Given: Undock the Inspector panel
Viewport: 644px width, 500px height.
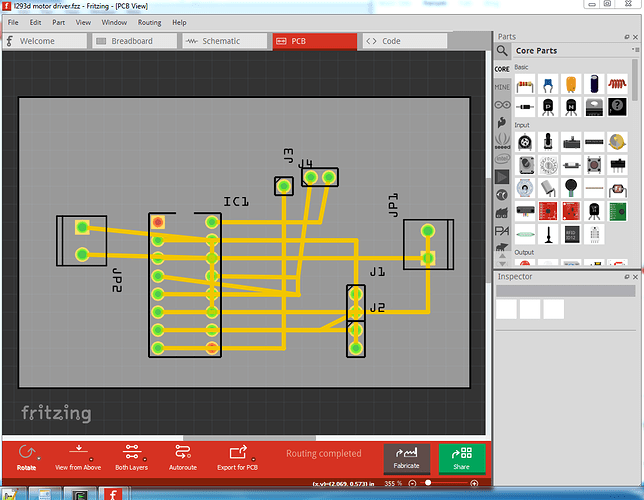Looking at the screenshot, I should [x=627, y=277].
